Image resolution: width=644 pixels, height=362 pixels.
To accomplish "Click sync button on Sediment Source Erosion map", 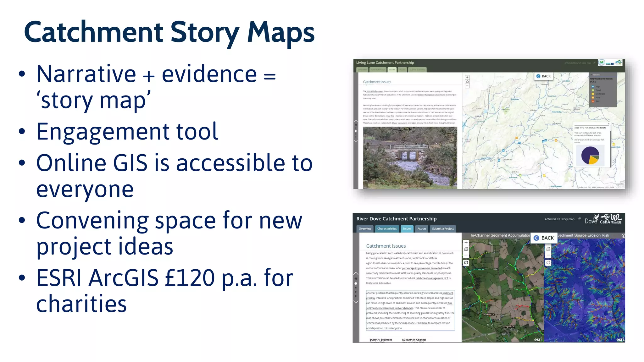I will [x=548, y=263].
